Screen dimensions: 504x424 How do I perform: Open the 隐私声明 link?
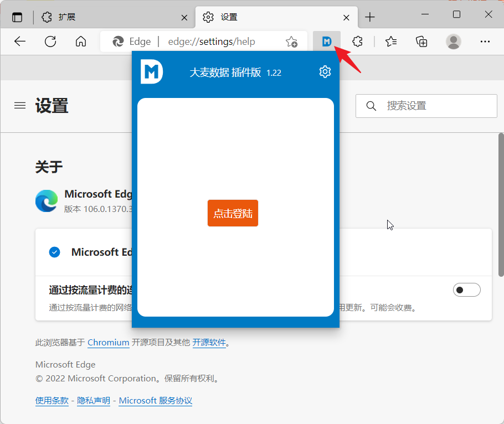pos(94,401)
